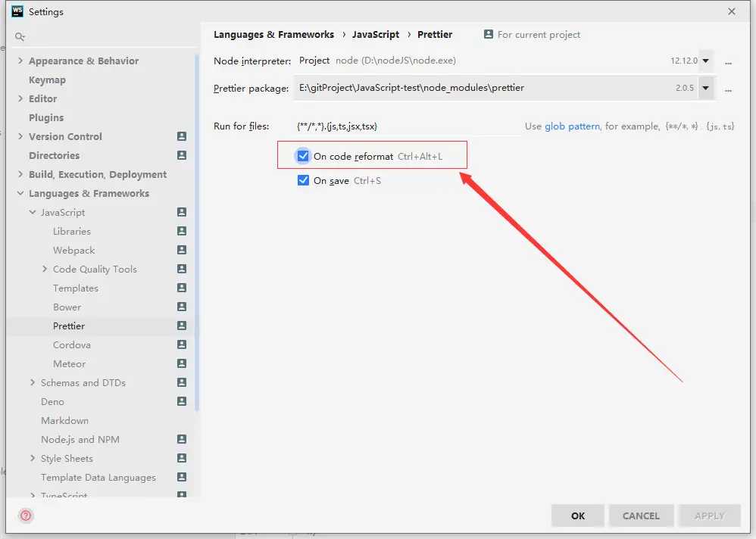This screenshot has height=539, width=756.
Task: Expand the Version Control section
Action: tap(20, 136)
